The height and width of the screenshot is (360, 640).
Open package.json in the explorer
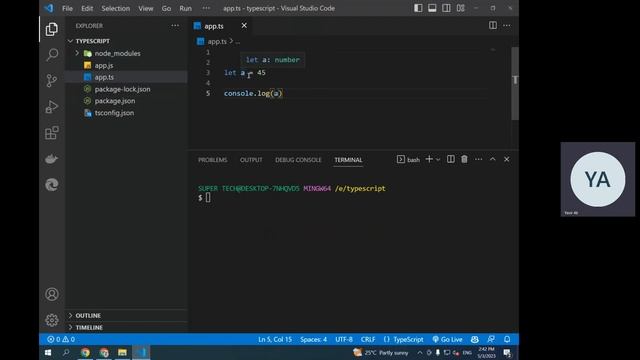[x=127, y=101]
